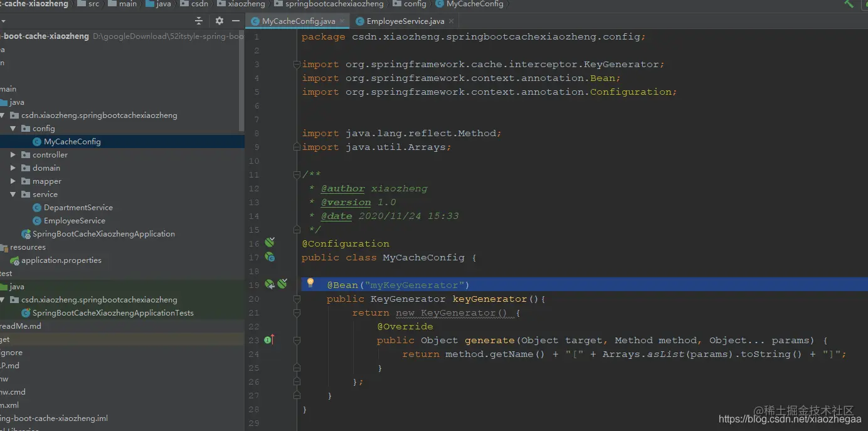Viewport: 868px width, 431px height.
Task: Click the project panel vertical scrollbar
Action: tap(242, 80)
